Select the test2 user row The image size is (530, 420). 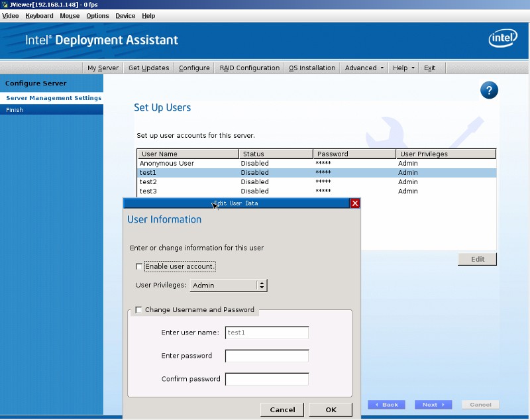pyautogui.click(x=317, y=182)
